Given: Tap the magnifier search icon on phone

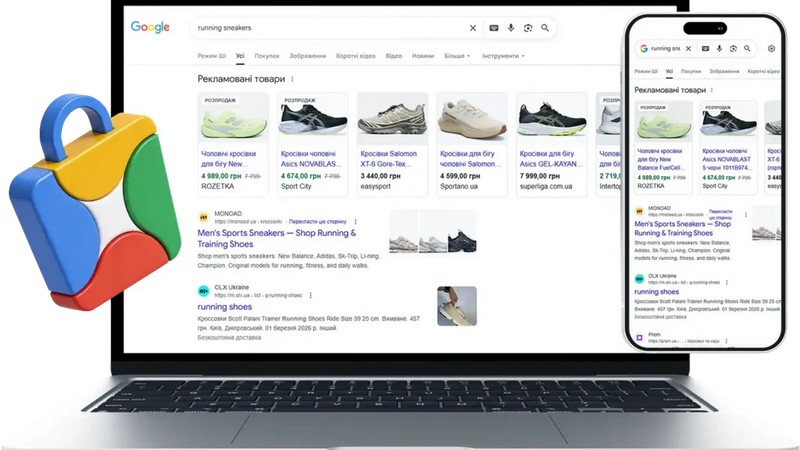Looking at the screenshot, I should [x=747, y=48].
